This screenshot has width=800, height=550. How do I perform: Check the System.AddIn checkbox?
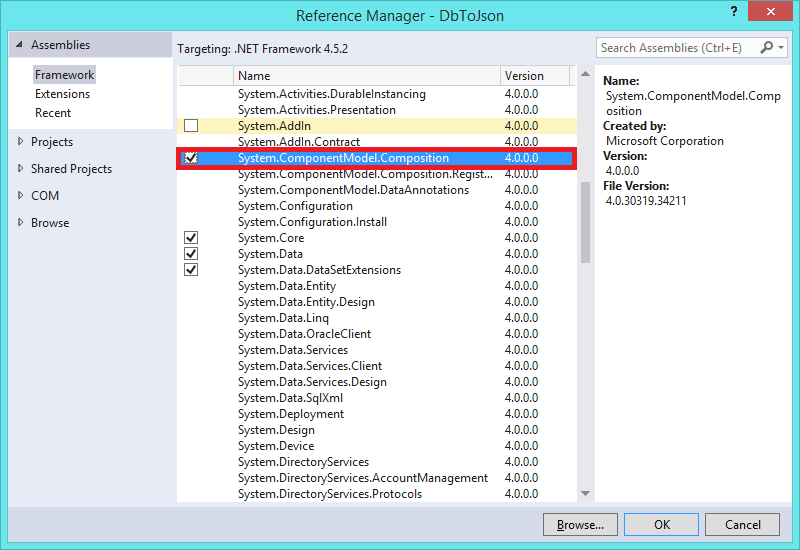pyautogui.click(x=191, y=126)
